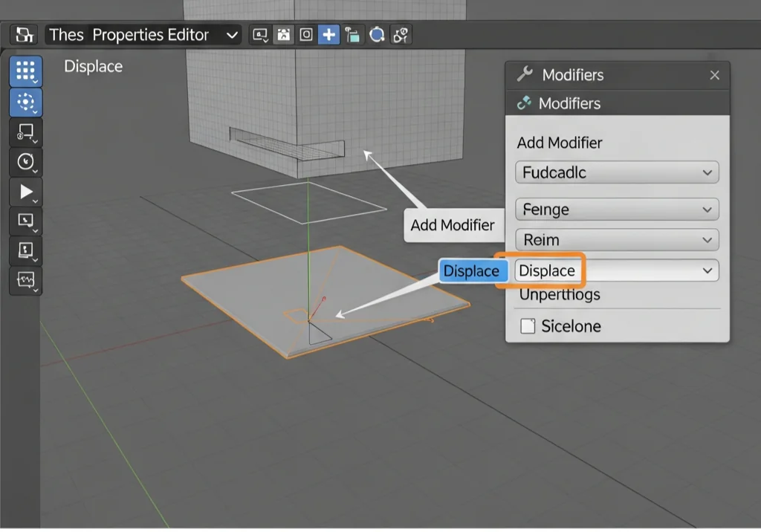
Task: Click the Modifiers sub-header tab
Action: (x=617, y=103)
